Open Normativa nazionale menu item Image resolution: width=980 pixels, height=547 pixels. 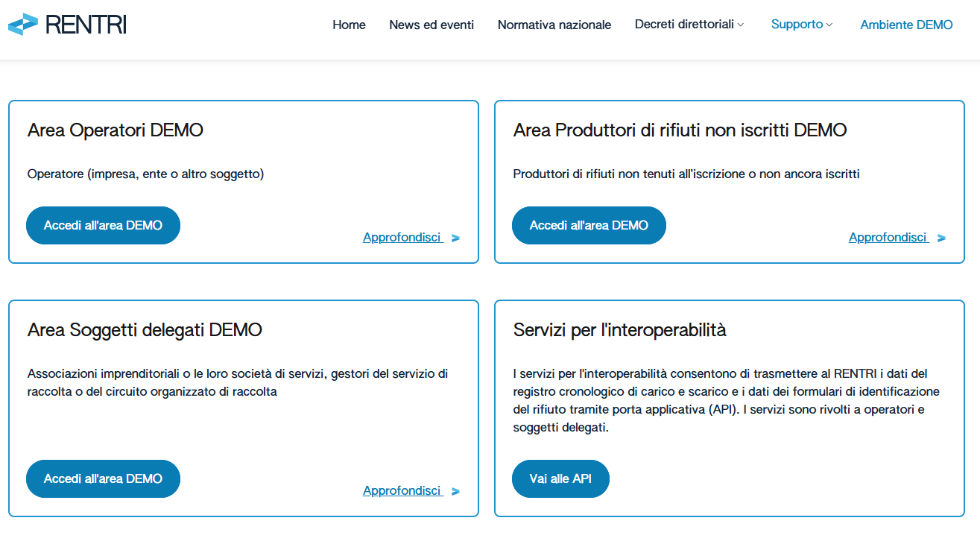[x=554, y=25]
